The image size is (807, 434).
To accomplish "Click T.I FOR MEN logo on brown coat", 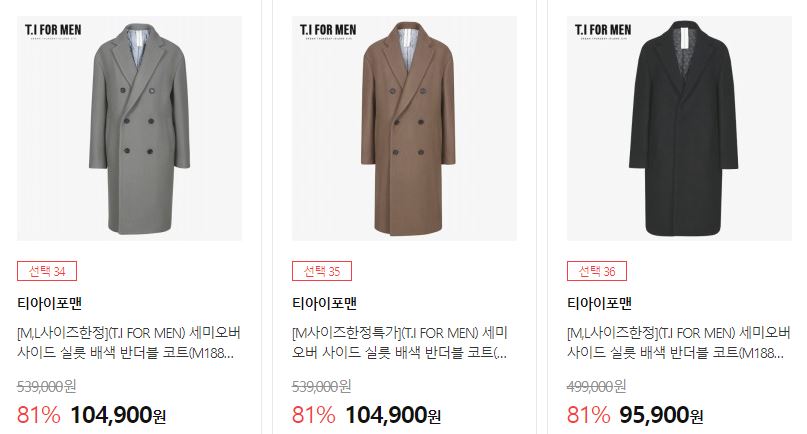I will (x=328, y=31).
